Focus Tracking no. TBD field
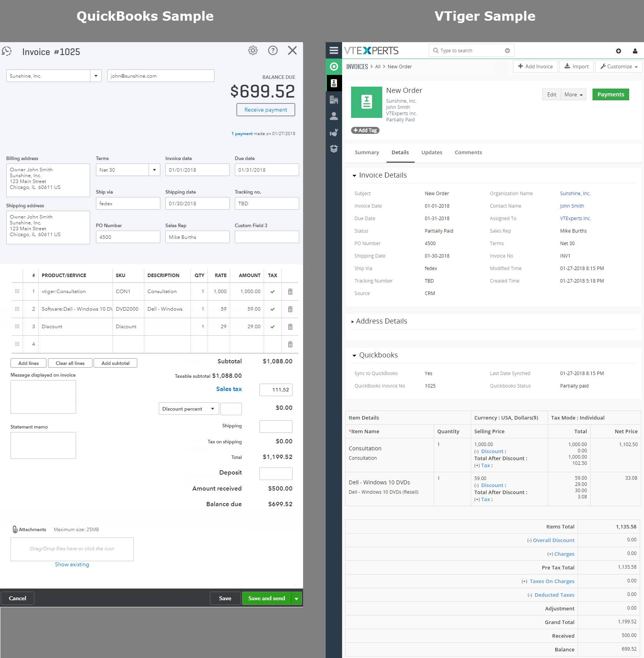Viewport: 644px width, 658px height. pos(267,203)
